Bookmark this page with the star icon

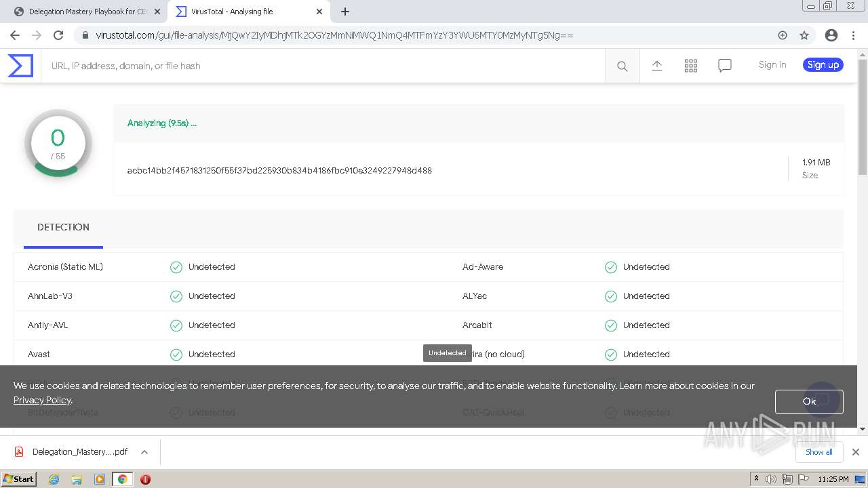pos(804,35)
